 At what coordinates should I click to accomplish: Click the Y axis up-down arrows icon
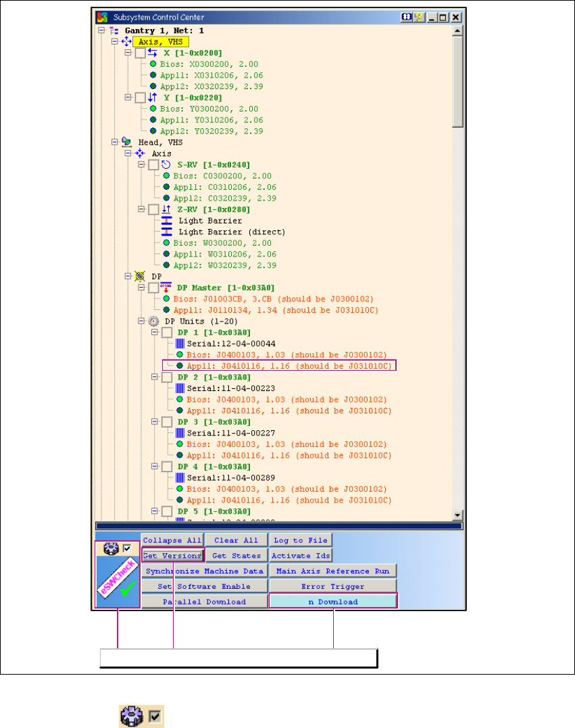tap(153, 97)
